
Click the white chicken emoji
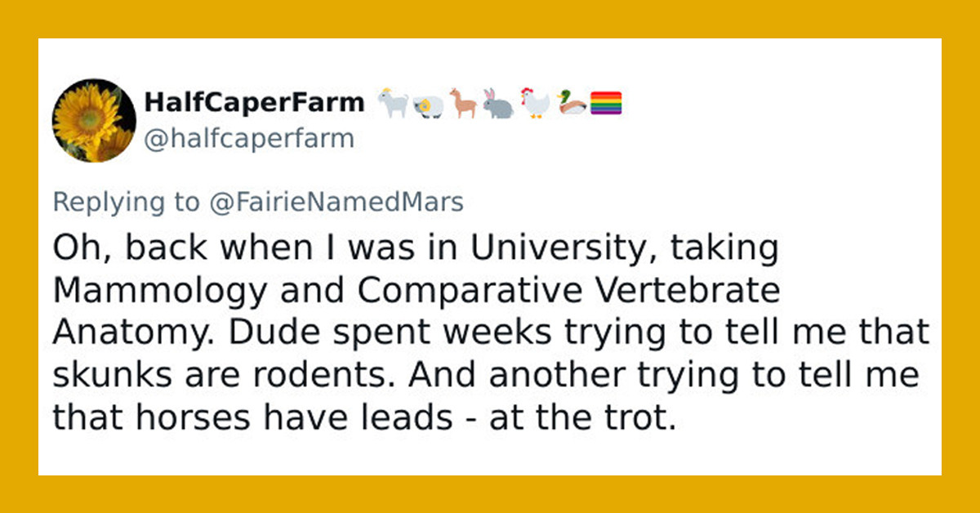coord(535,104)
